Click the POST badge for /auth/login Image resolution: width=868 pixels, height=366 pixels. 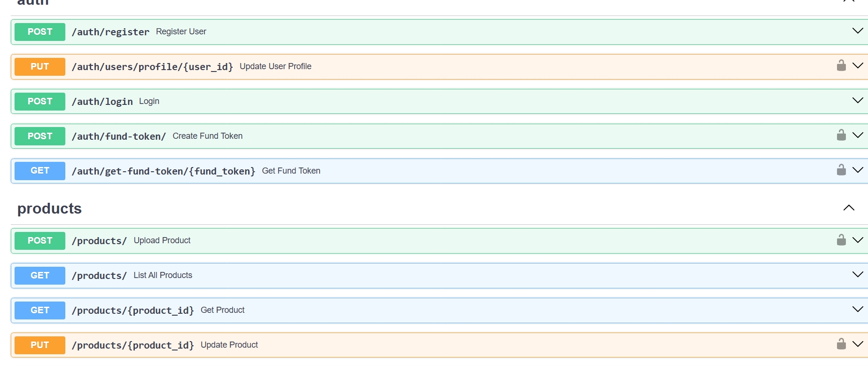[x=40, y=102]
